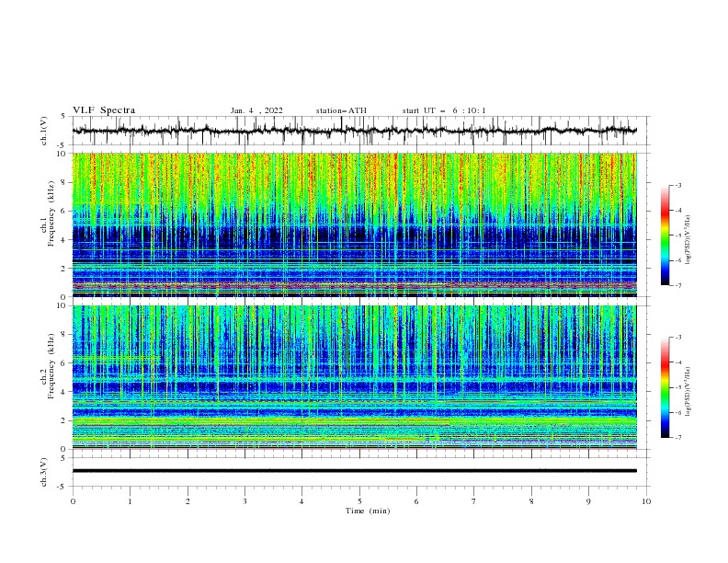Click the ch.2 color scale bar
The image size is (728, 563).
(x=665, y=387)
